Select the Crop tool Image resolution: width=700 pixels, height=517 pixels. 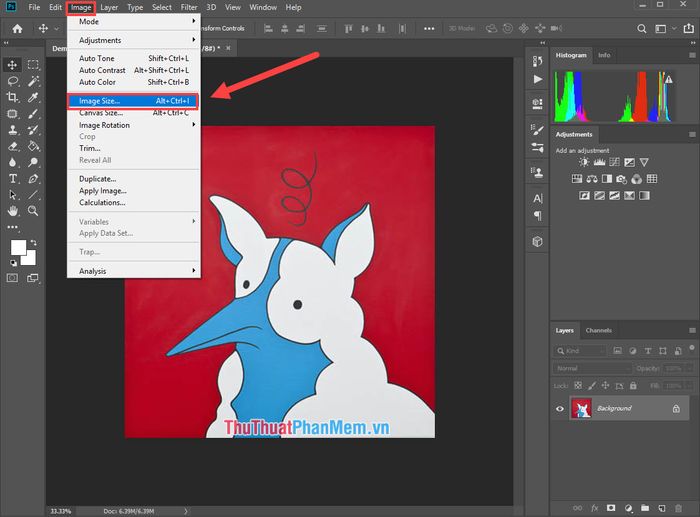point(13,97)
